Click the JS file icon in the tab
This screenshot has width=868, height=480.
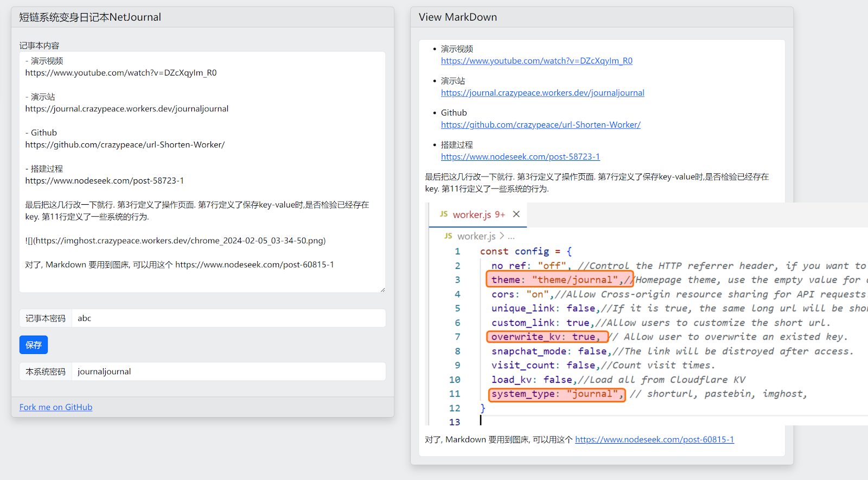coord(444,214)
